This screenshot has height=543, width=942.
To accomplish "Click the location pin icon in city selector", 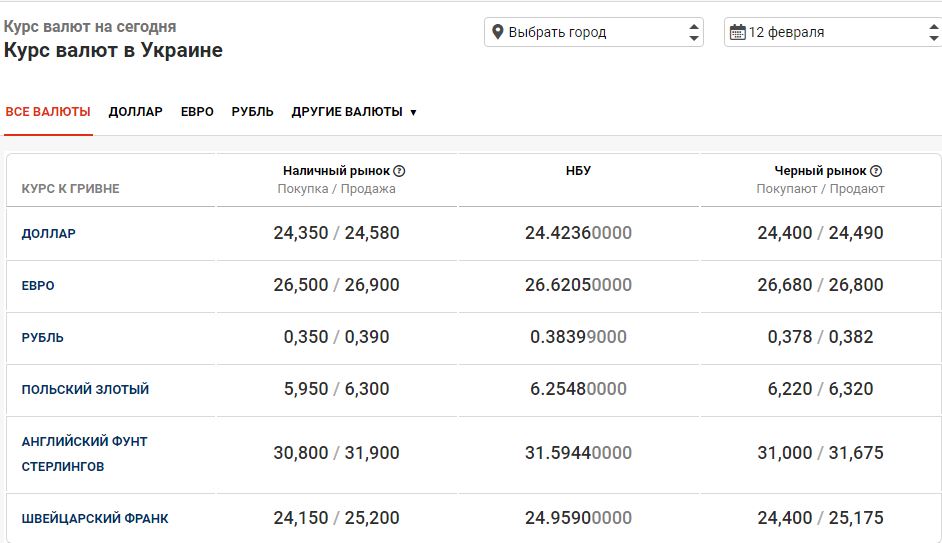I will click(497, 32).
